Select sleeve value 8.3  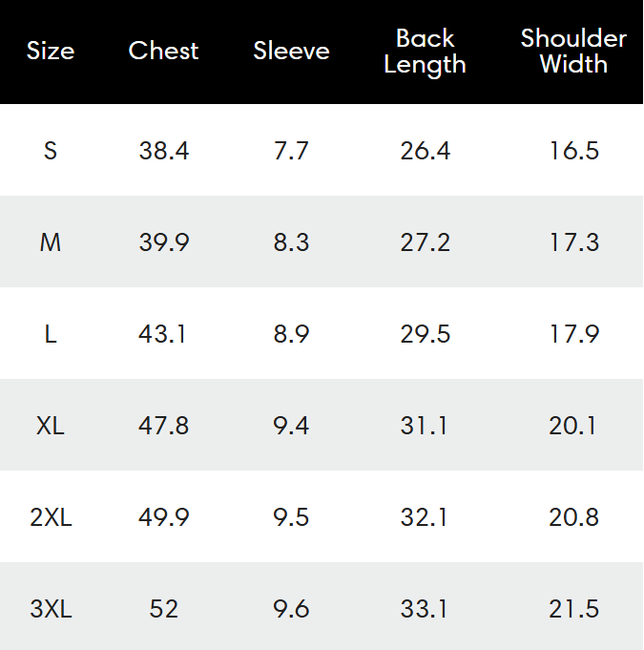pos(291,242)
